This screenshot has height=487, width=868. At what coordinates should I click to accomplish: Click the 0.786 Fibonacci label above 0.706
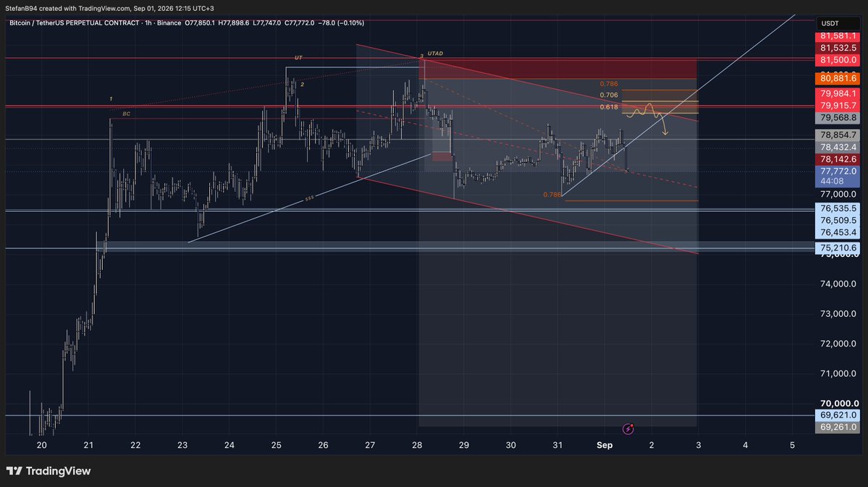608,84
